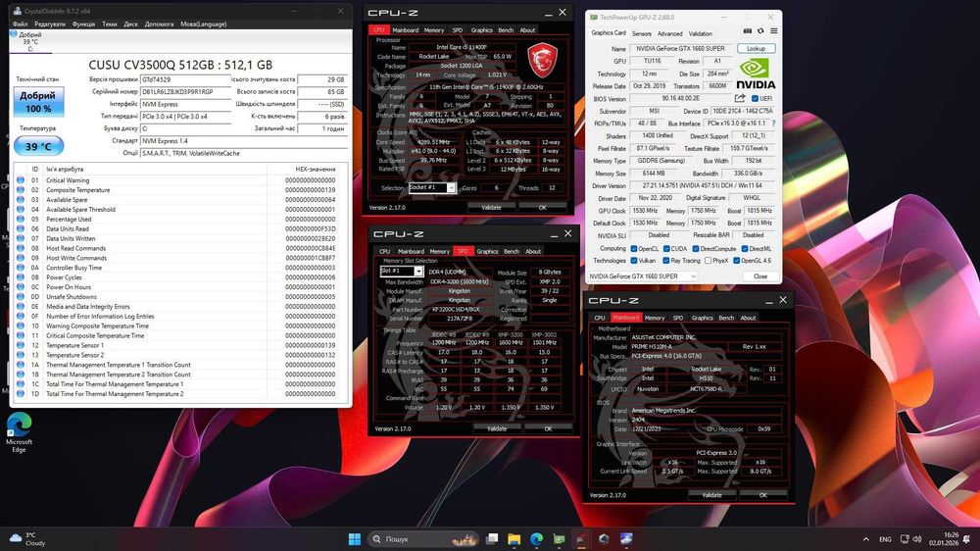Image resolution: width=980 pixels, height=551 pixels.
Task: Click the Lookup button in GPU-Z
Action: point(756,48)
